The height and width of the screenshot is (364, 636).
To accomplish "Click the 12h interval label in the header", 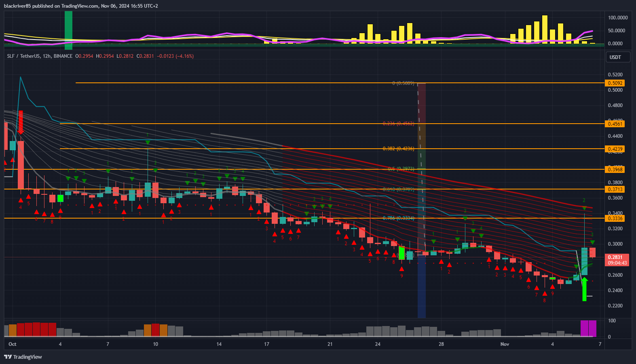I will pos(47,56).
